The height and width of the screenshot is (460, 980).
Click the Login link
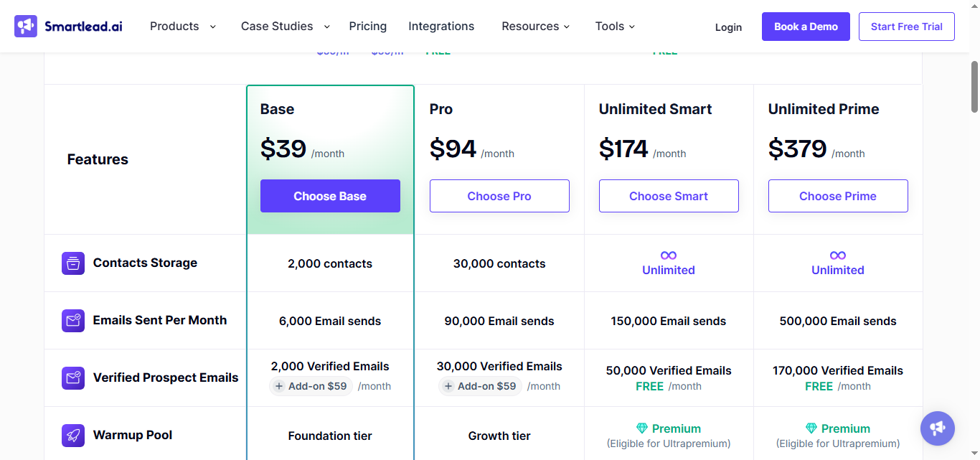click(728, 27)
